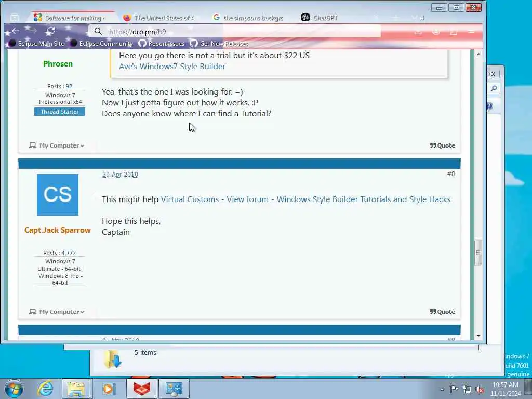Click the downloads folder icon in the Explorer window

tap(113, 360)
